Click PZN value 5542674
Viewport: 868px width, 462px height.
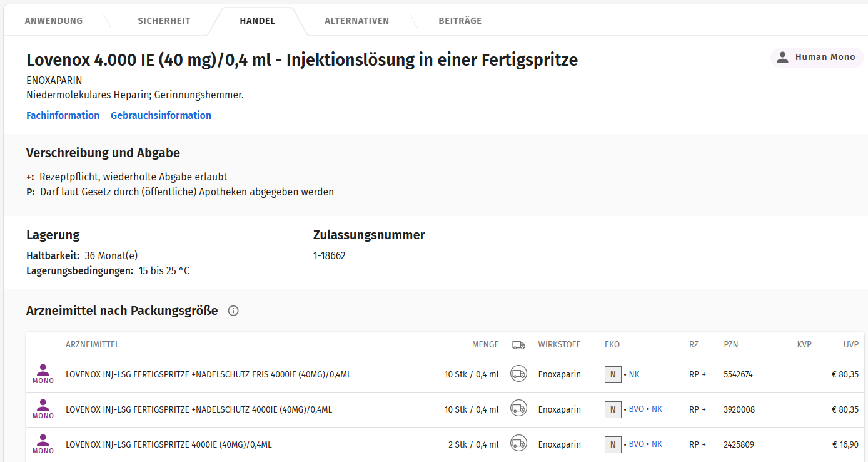[738, 375]
